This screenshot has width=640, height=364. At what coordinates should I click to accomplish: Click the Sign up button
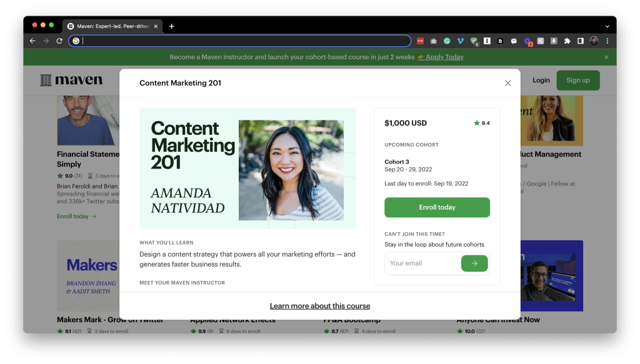click(578, 81)
